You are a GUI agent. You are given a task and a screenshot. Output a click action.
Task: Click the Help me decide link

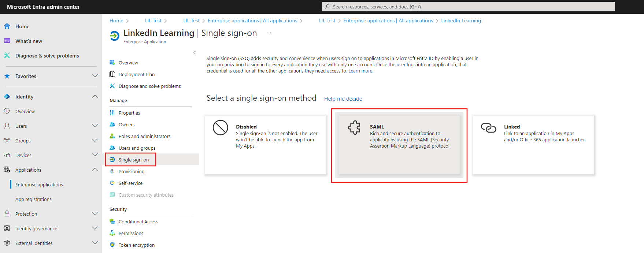(x=343, y=99)
